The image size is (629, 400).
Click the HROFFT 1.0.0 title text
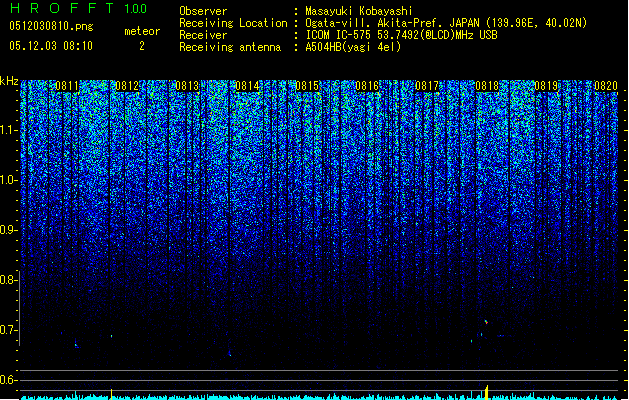tap(79, 8)
